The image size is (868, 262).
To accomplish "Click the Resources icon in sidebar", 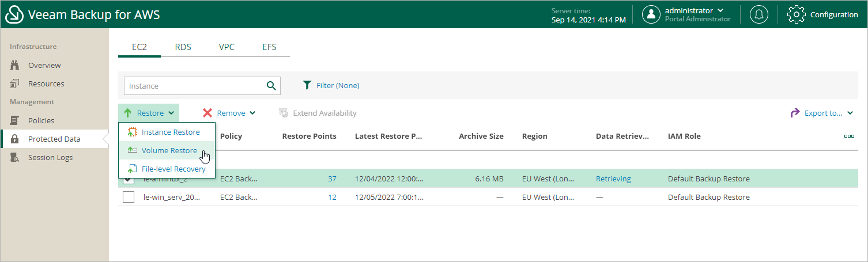I will 16,83.
